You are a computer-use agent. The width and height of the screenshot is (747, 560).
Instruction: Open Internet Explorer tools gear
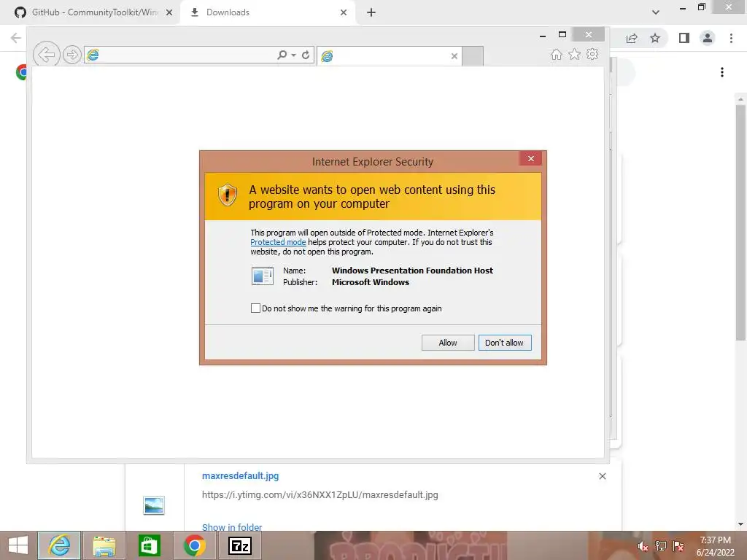(x=592, y=54)
